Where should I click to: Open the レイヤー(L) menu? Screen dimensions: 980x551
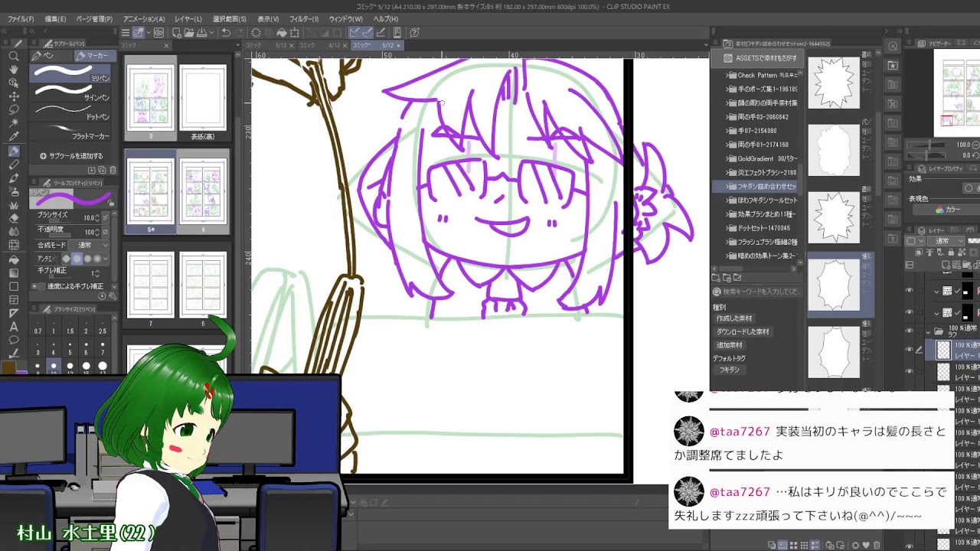(x=188, y=18)
